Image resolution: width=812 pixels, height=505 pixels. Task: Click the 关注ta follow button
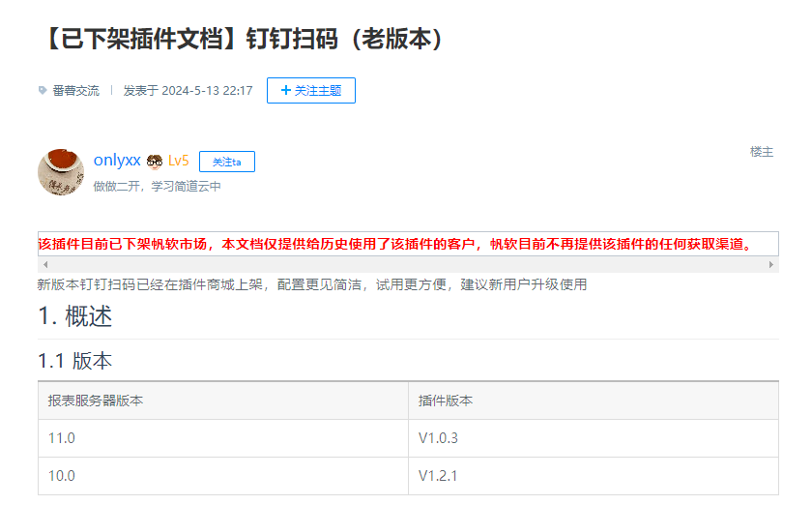coord(227,162)
